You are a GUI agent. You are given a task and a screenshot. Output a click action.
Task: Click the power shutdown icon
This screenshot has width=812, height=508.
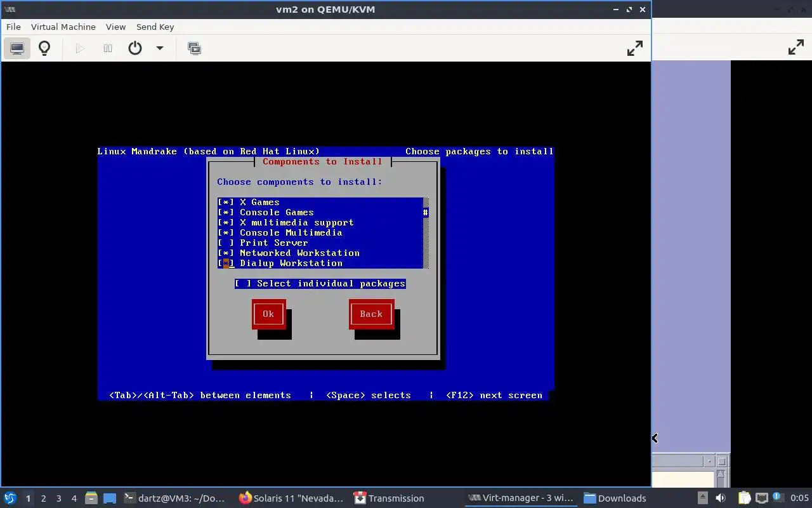click(x=135, y=48)
